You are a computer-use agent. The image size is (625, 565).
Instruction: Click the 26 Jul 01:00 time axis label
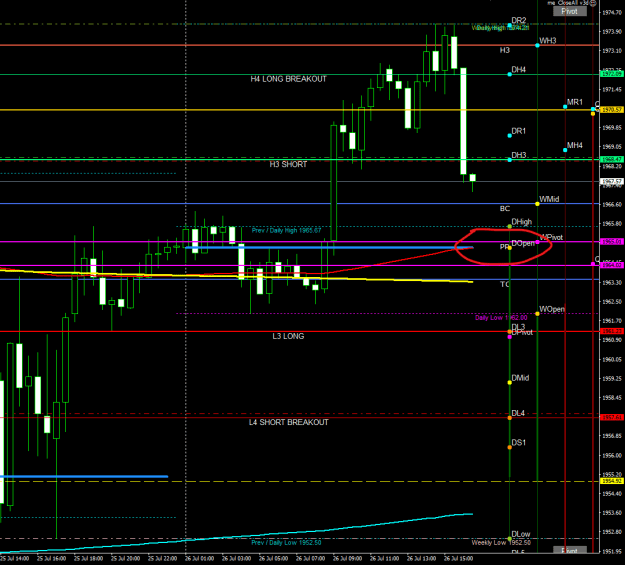pyautogui.click(x=199, y=559)
